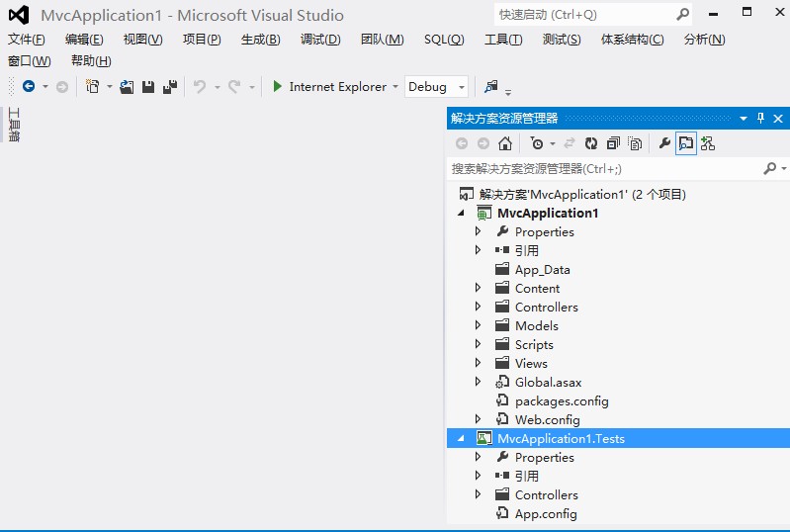The image size is (790, 532).
Task: Open the toolbar overflow options arrow
Action: point(508,92)
